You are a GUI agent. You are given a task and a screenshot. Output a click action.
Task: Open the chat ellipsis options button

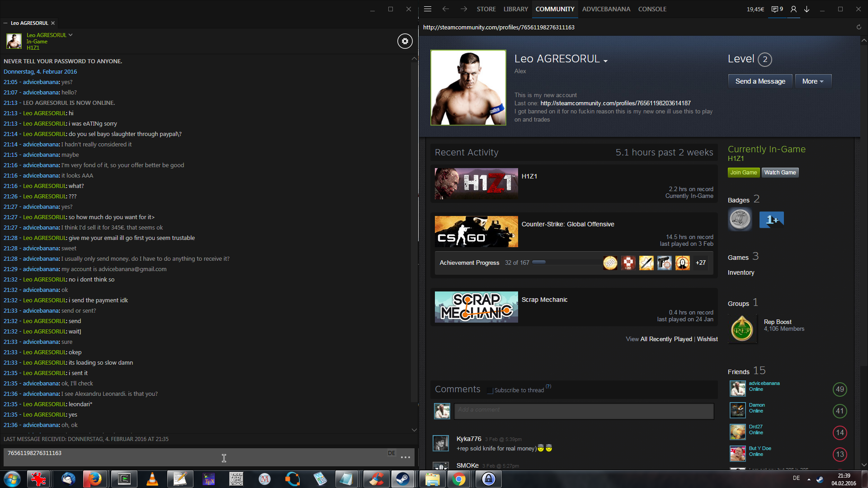coord(406,457)
